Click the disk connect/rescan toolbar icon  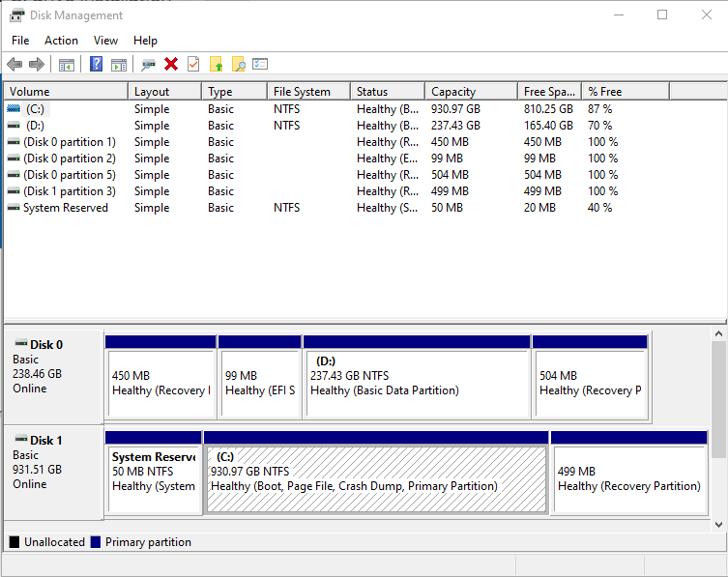tap(148, 65)
